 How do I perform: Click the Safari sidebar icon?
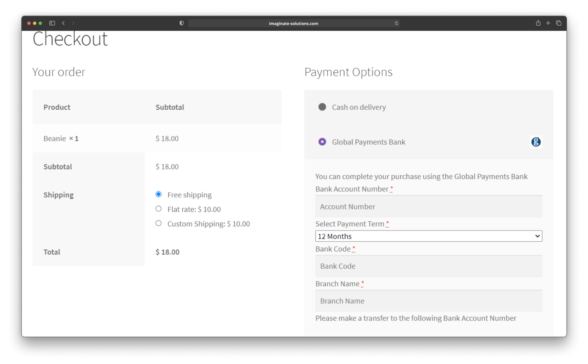(52, 23)
